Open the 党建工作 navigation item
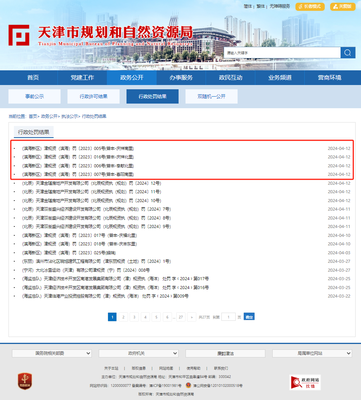The height and width of the screenshot is (400, 361). pos(82,78)
